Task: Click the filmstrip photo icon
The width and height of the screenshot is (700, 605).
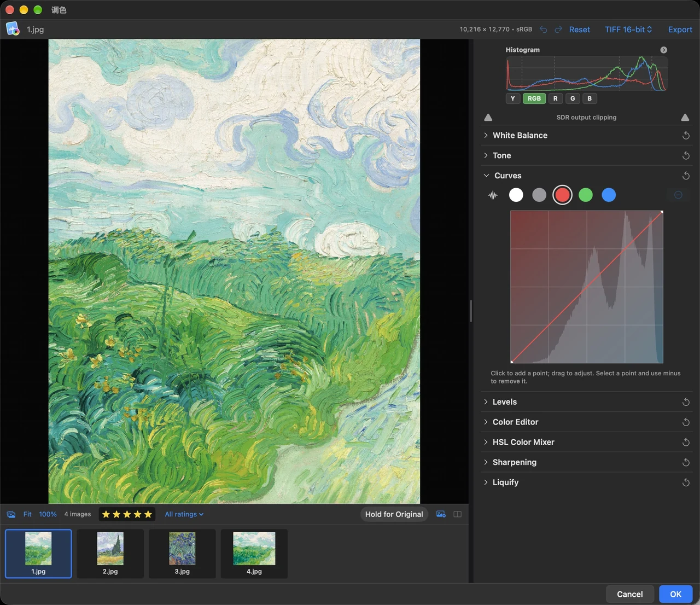Action: [11, 514]
